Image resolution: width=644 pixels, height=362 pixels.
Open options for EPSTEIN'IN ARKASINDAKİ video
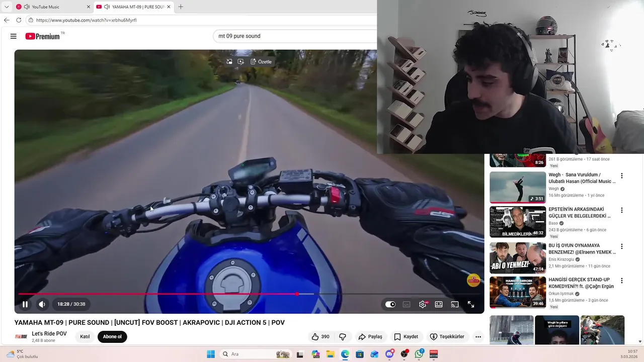(x=622, y=210)
